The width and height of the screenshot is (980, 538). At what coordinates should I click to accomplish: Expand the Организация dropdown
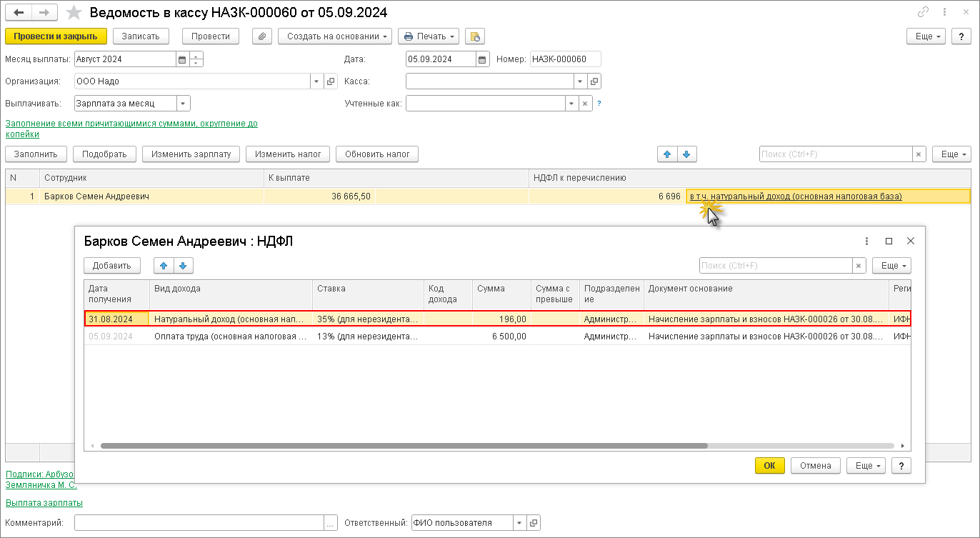(317, 81)
